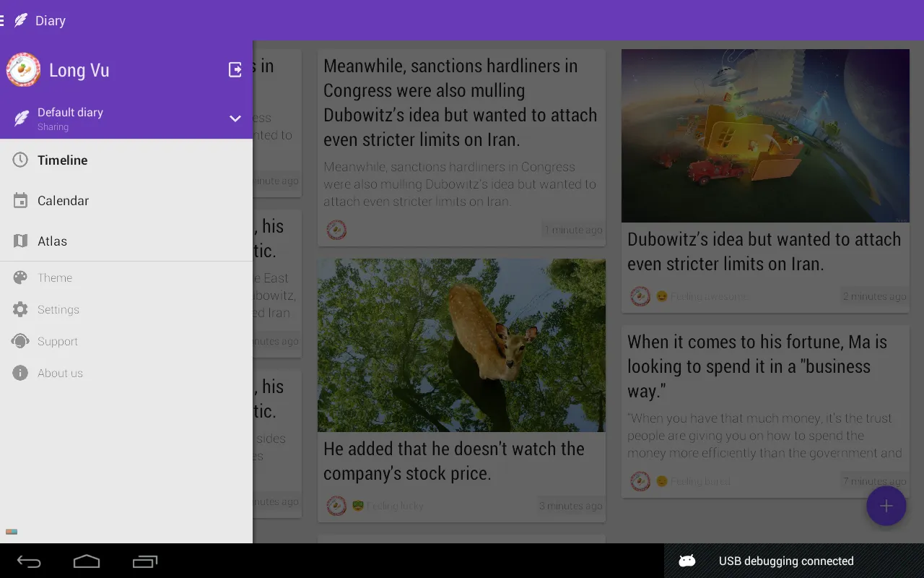The height and width of the screenshot is (578, 924).
Task: Click the Support headset icon
Action: (x=20, y=342)
